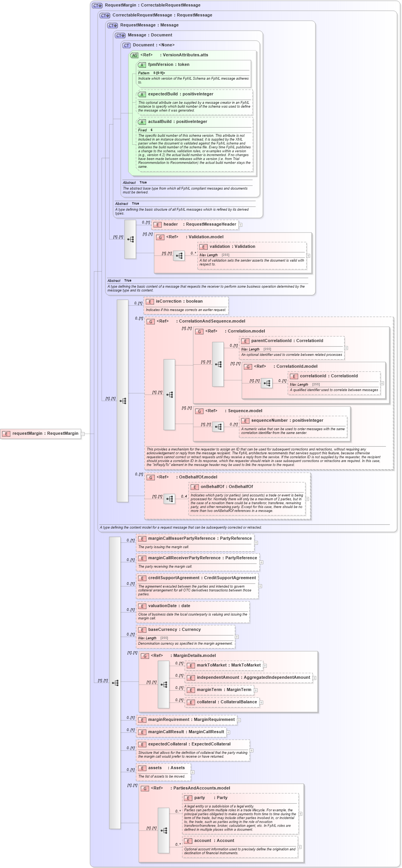
Task: Select 'onBehalfOf : OnBehalfOf' label
Action: click(x=227, y=486)
